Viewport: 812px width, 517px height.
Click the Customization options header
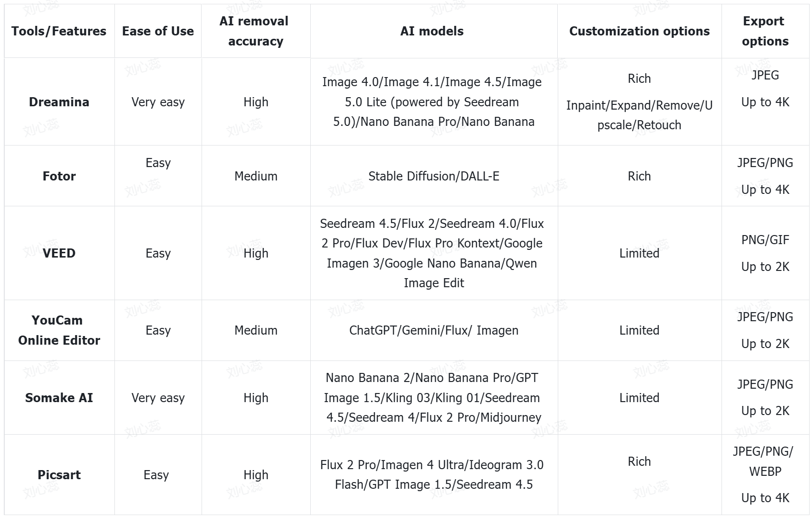pos(640,31)
